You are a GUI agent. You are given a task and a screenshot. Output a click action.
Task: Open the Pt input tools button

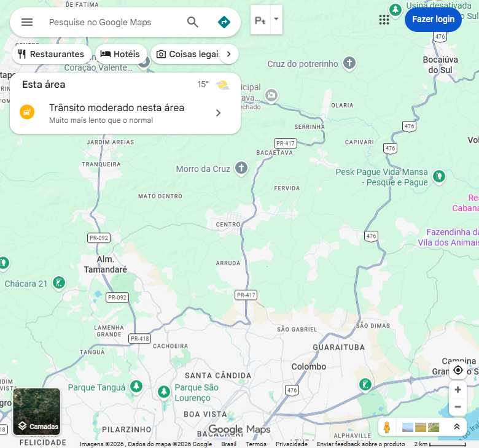pos(260,20)
